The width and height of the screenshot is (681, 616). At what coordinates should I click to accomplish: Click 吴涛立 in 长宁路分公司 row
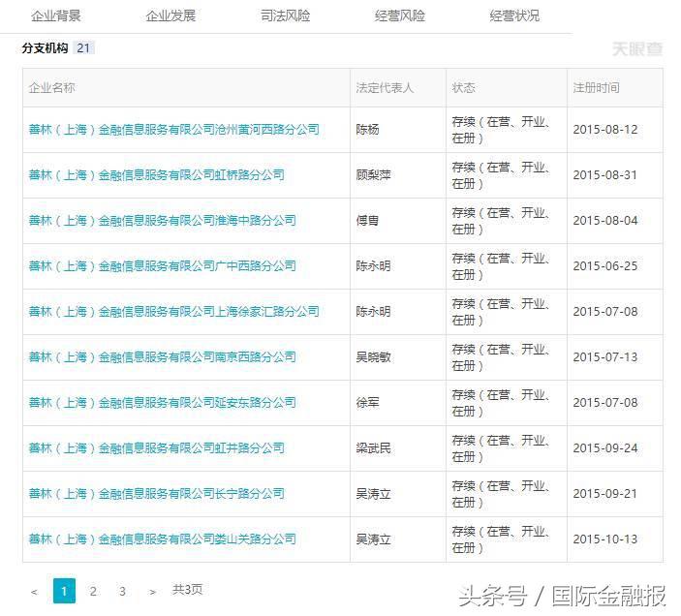(x=373, y=494)
